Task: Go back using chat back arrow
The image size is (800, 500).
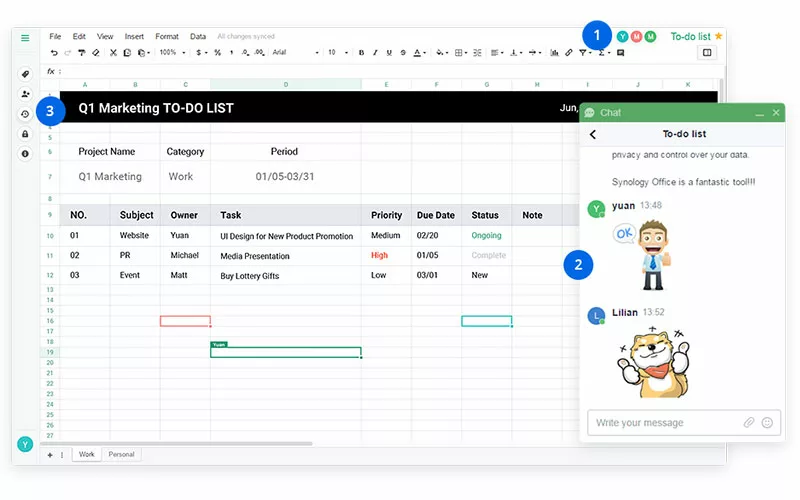Action: pyautogui.click(x=593, y=134)
